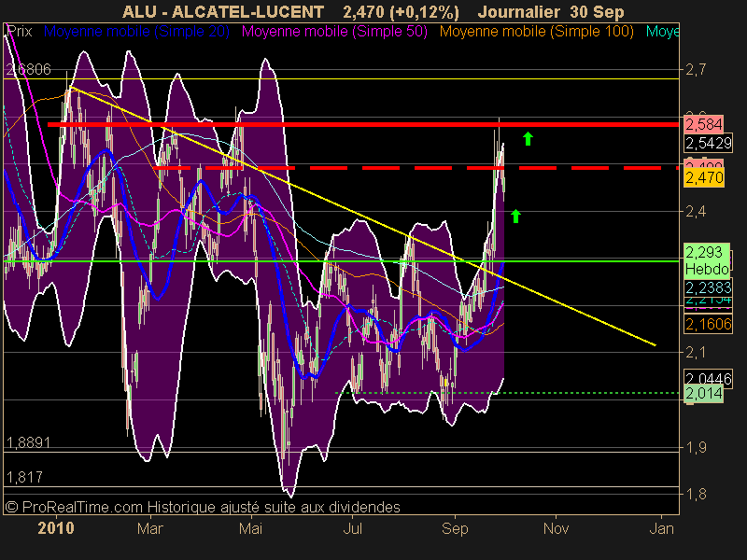The image size is (747, 560).
Task: Click the 1,8891 level label on the left
Action: [28, 442]
